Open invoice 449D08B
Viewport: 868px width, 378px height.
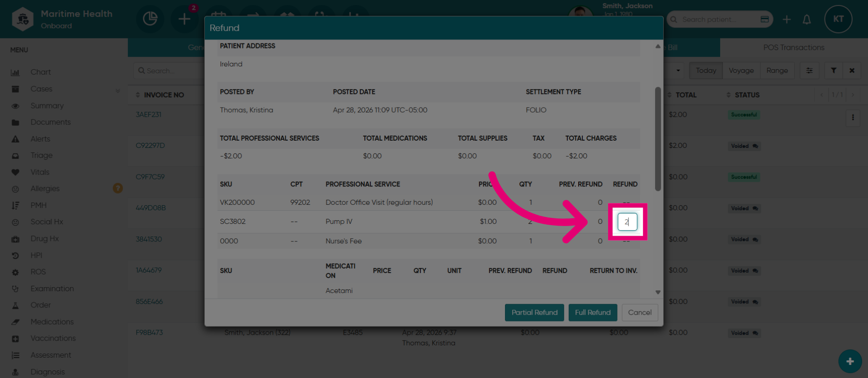[x=151, y=208]
